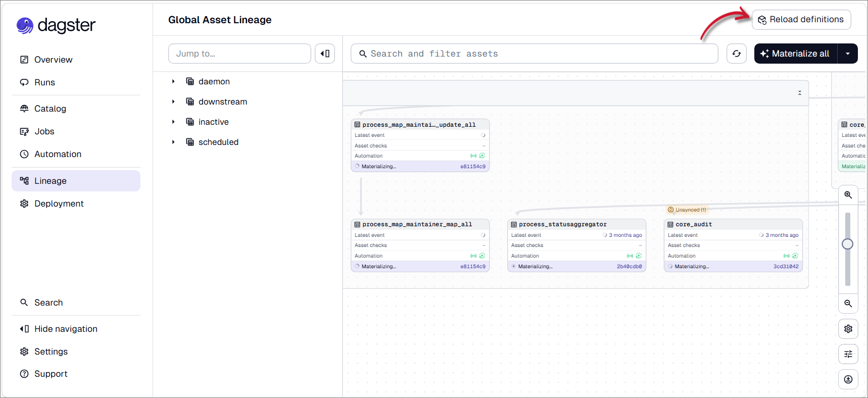Open process_statusaggregator asset node
The width and height of the screenshot is (868, 398).
coord(576,245)
